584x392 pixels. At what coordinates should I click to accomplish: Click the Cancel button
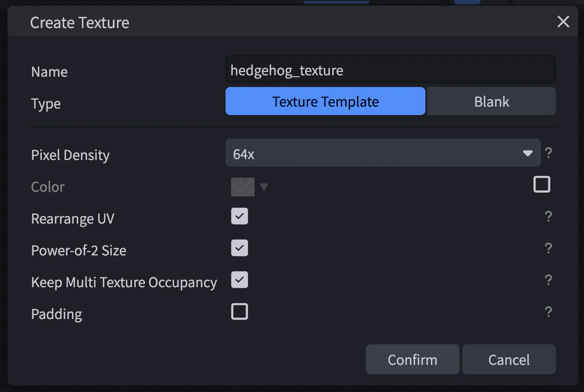509,360
